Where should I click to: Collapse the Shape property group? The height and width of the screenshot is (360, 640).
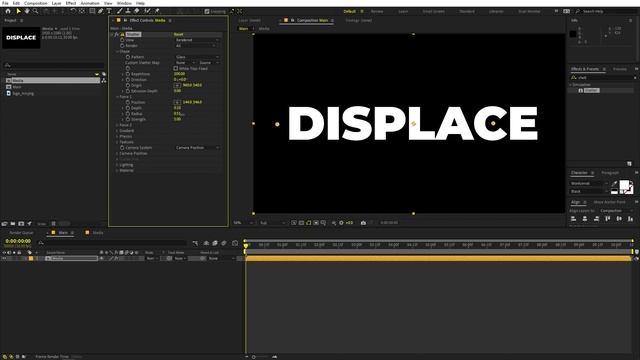pyautogui.click(x=117, y=51)
